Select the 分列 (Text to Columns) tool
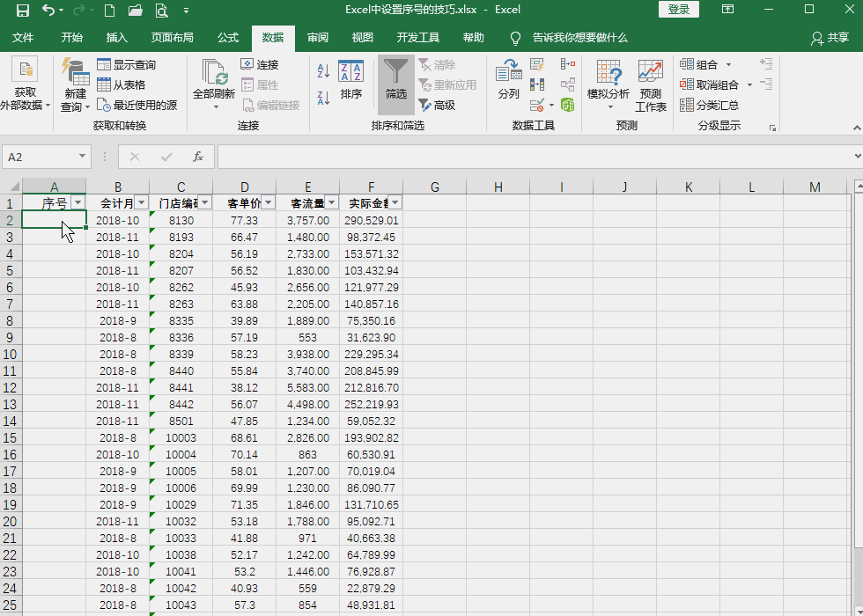Screen dimensions: 863x616 coord(509,84)
